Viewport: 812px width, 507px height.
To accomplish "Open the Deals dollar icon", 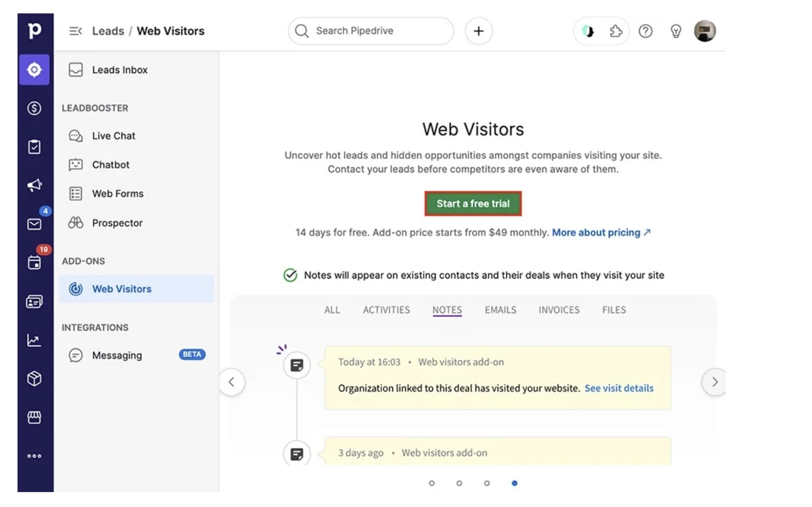I will coord(34,108).
